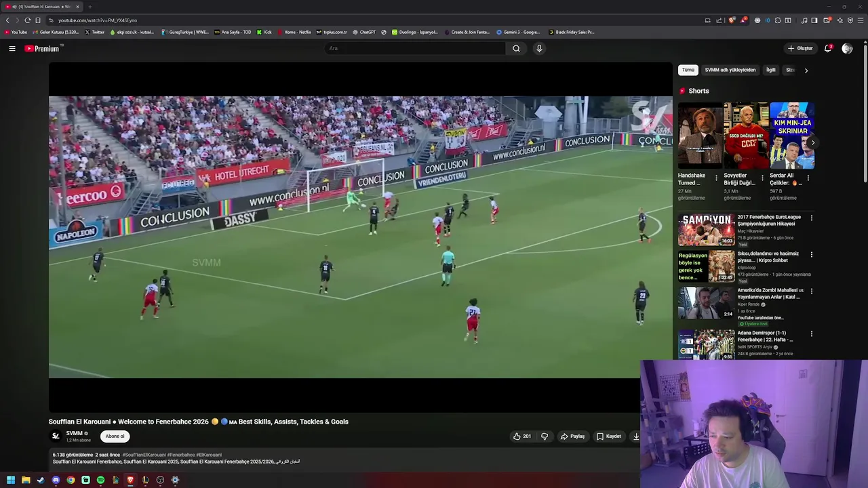Screen dimensions: 868x488
Task: Open options for Handshake Turned short
Action: point(716,178)
